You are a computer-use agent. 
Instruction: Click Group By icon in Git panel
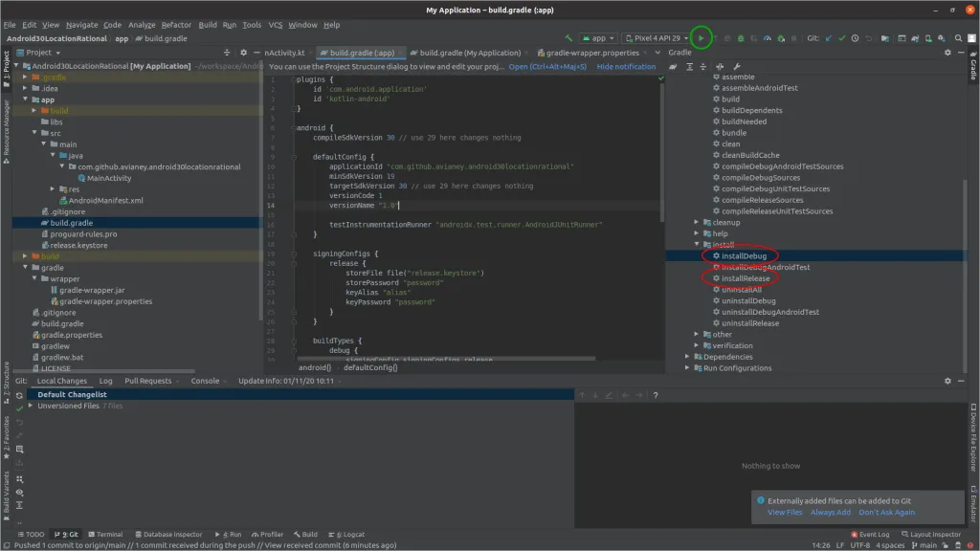[19, 479]
